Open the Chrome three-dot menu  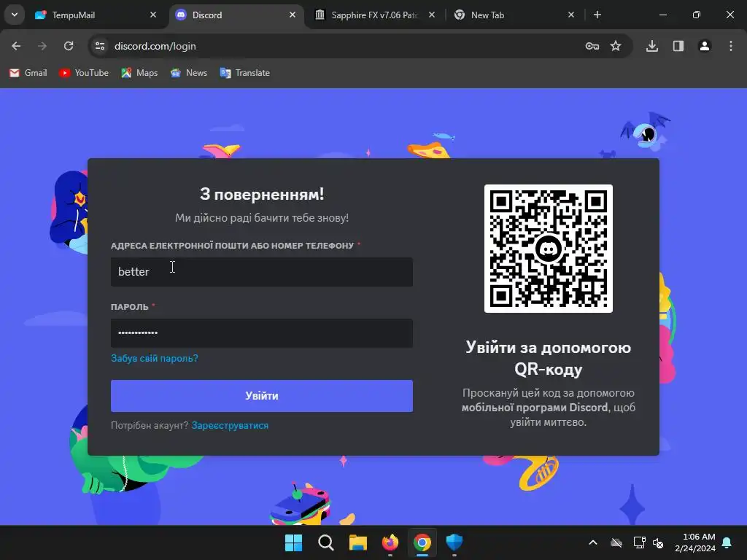pos(731,46)
